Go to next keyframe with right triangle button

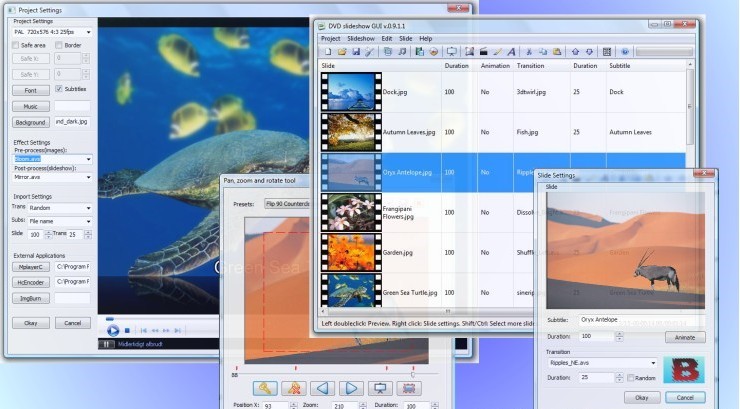click(351, 388)
